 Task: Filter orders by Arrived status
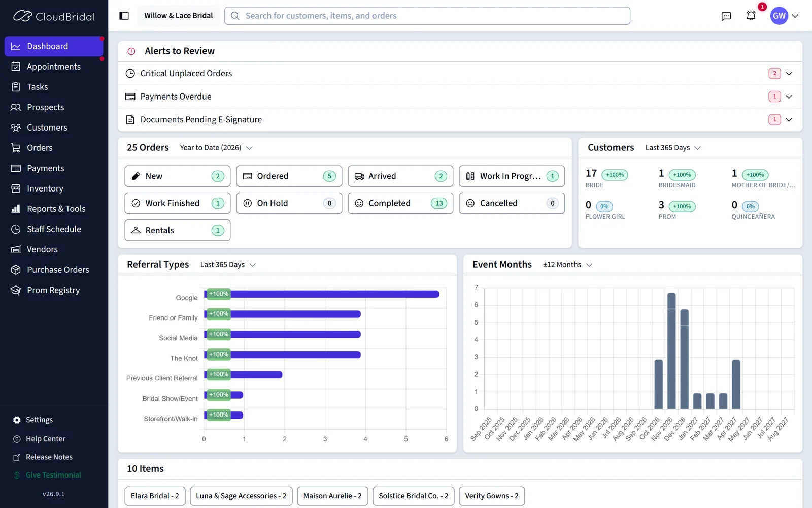pos(400,176)
